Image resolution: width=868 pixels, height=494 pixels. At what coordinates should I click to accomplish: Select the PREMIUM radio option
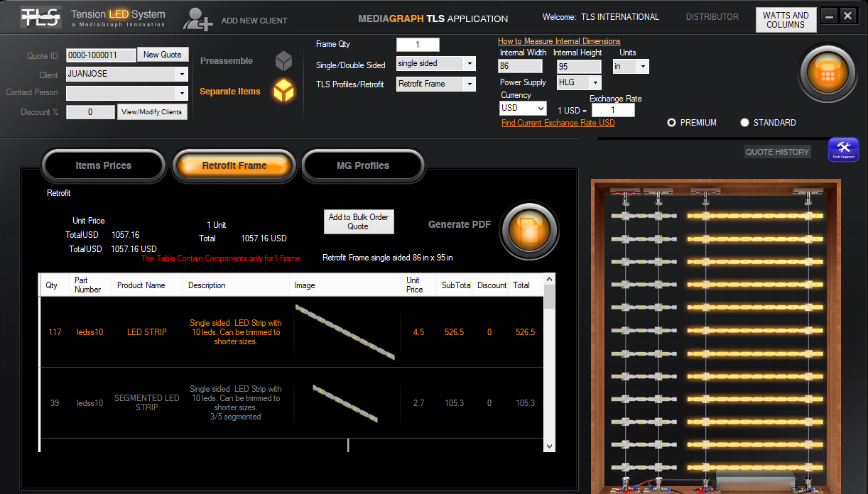pyautogui.click(x=671, y=123)
